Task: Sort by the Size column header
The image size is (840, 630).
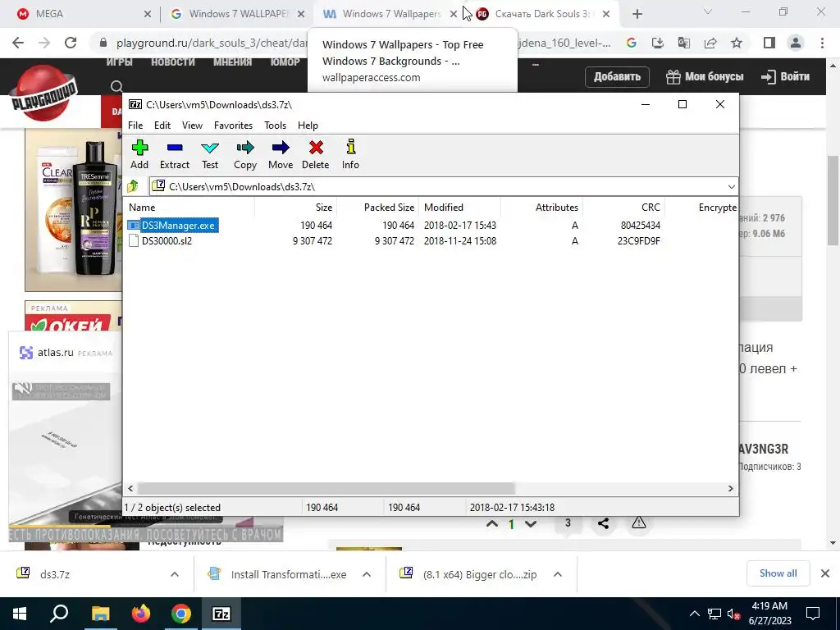Action: 295,208
